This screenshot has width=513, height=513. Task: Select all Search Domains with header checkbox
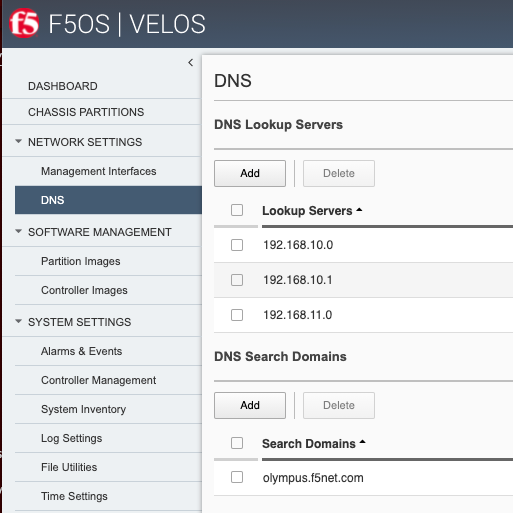[x=237, y=443]
